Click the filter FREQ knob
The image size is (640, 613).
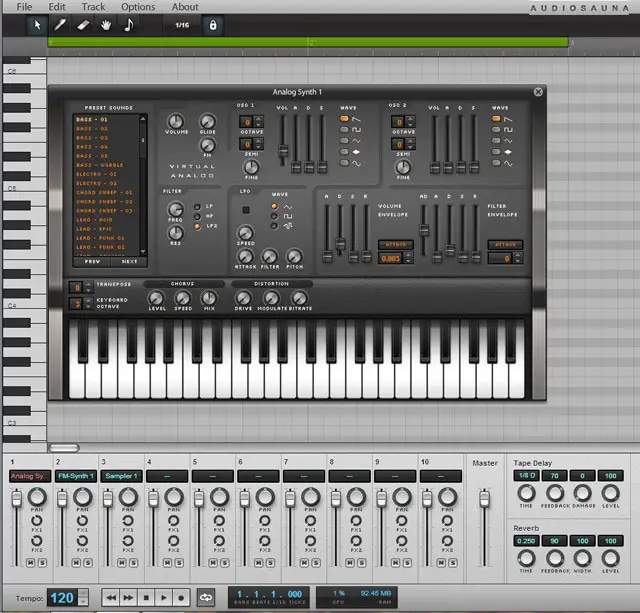tap(176, 209)
